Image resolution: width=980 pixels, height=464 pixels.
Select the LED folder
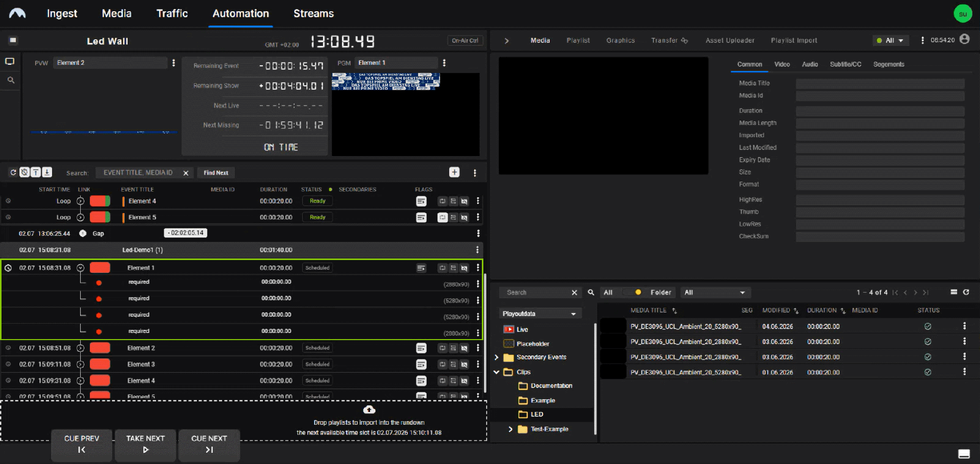click(x=536, y=415)
